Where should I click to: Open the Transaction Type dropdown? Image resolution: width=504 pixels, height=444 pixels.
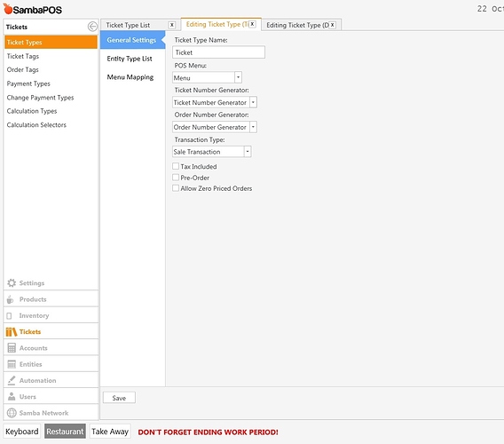(x=248, y=152)
